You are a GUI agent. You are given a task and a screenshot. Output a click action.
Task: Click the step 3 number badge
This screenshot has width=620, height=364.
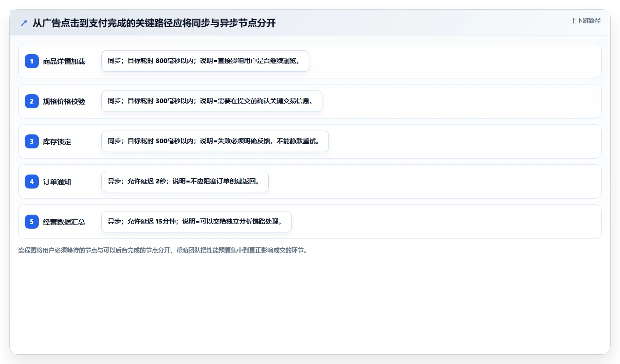pyautogui.click(x=32, y=141)
